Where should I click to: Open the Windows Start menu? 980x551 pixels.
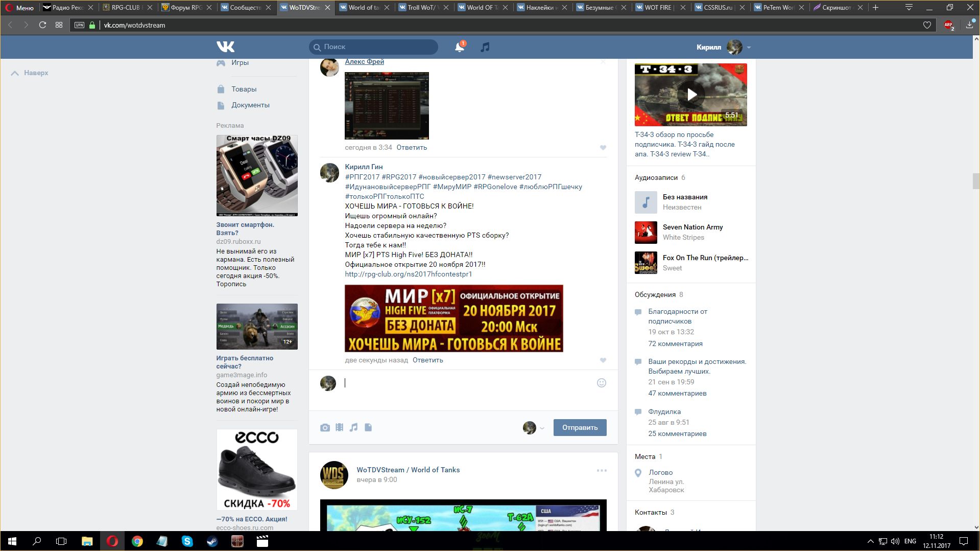12,541
